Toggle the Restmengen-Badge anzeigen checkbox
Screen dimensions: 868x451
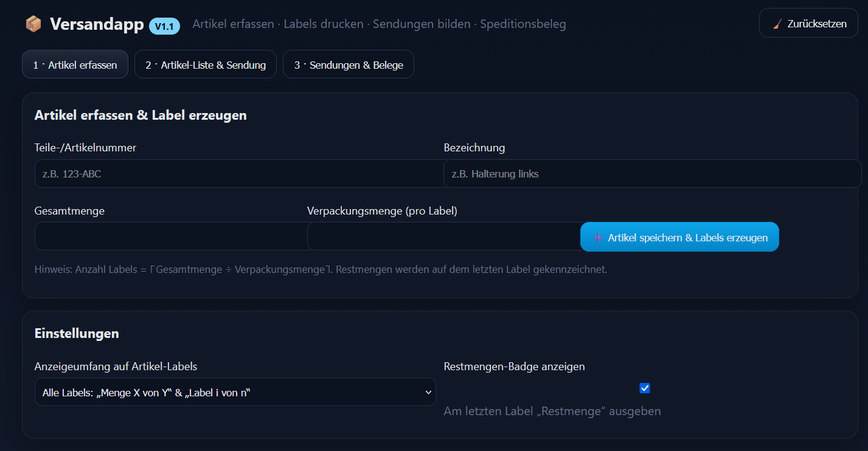click(x=645, y=388)
